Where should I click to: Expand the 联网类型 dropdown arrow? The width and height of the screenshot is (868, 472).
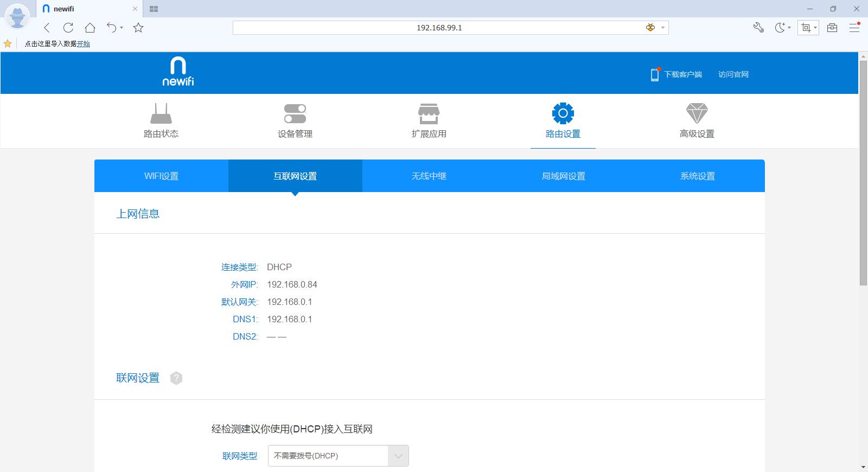(x=398, y=456)
